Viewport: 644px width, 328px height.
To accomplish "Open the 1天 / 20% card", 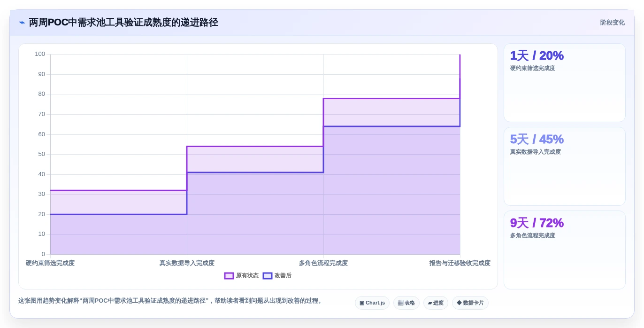I will pyautogui.click(x=565, y=83).
